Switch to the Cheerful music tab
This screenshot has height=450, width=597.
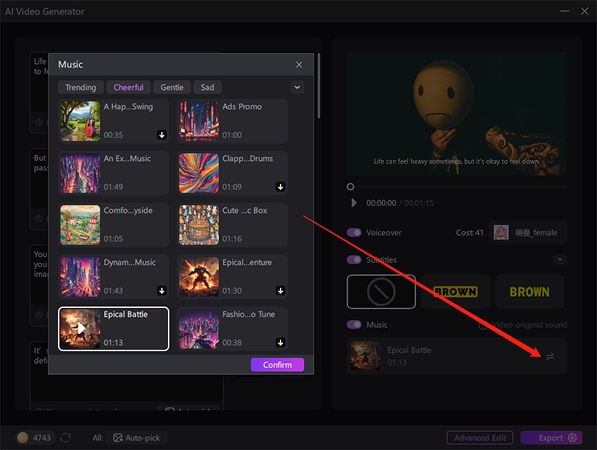coord(128,87)
